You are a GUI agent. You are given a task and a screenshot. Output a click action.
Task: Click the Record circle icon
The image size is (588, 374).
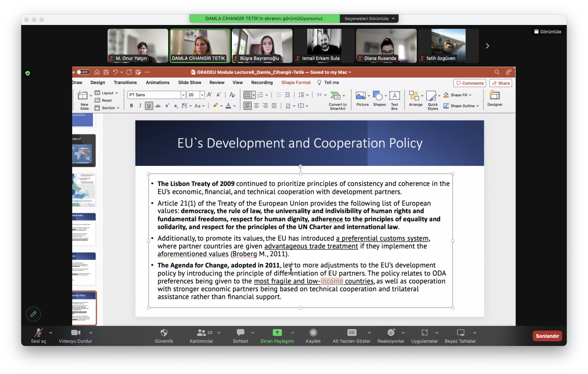[313, 333]
